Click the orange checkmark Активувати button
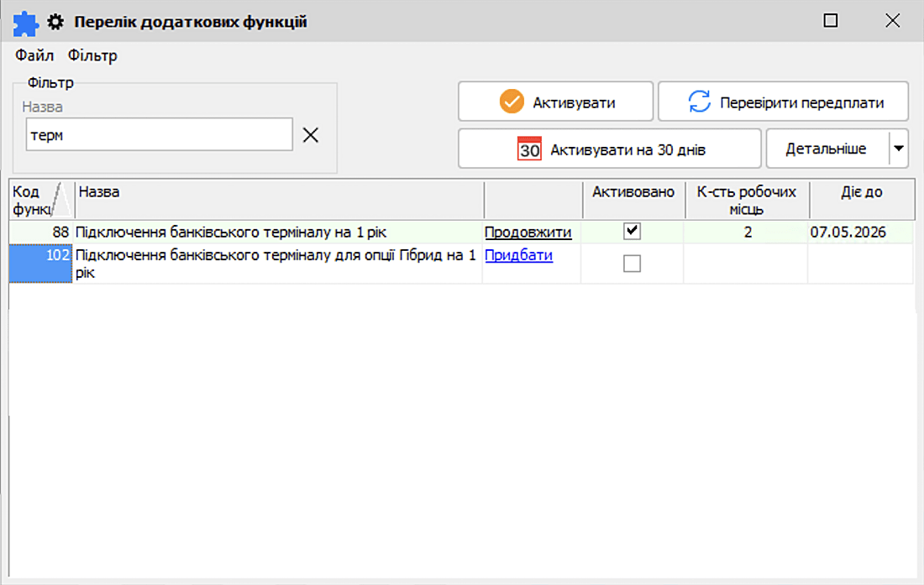Image resolution: width=924 pixels, height=585 pixels. point(555,102)
